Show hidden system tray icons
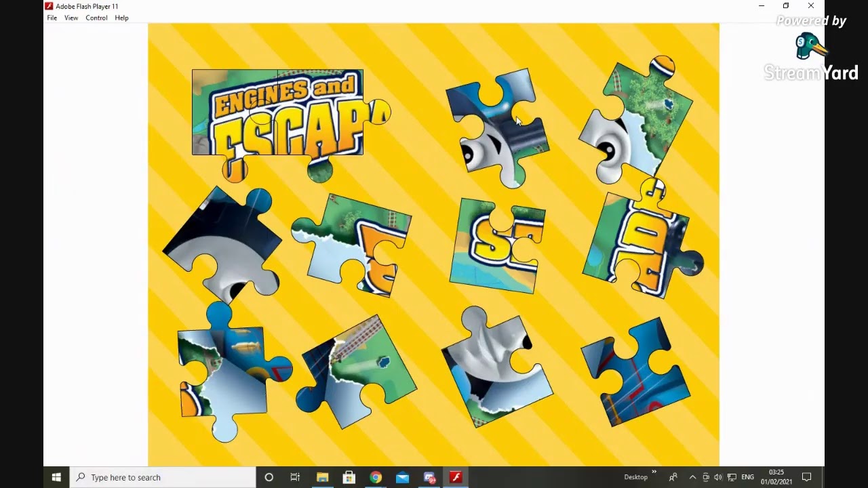This screenshot has height=488, width=868. point(692,477)
